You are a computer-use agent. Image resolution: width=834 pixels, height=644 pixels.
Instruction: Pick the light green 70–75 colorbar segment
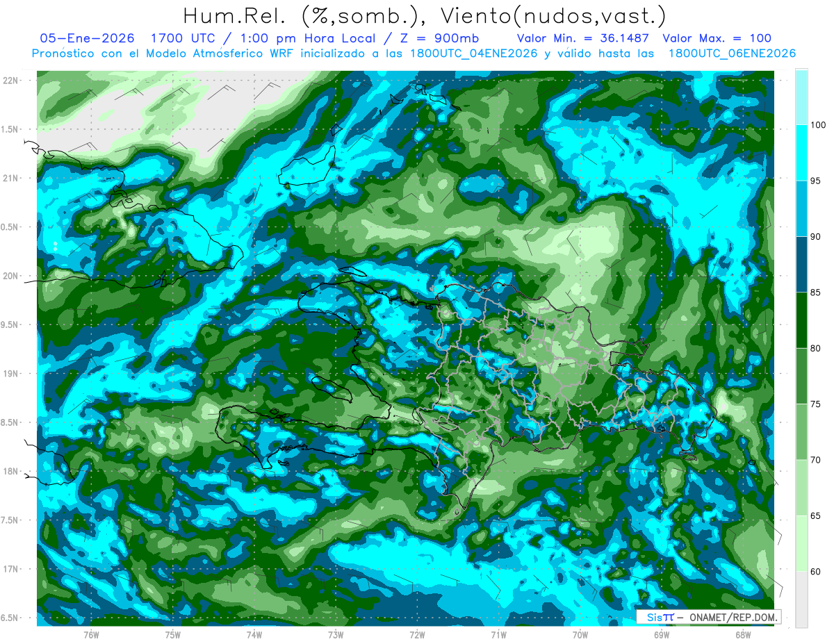pos(801,431)
